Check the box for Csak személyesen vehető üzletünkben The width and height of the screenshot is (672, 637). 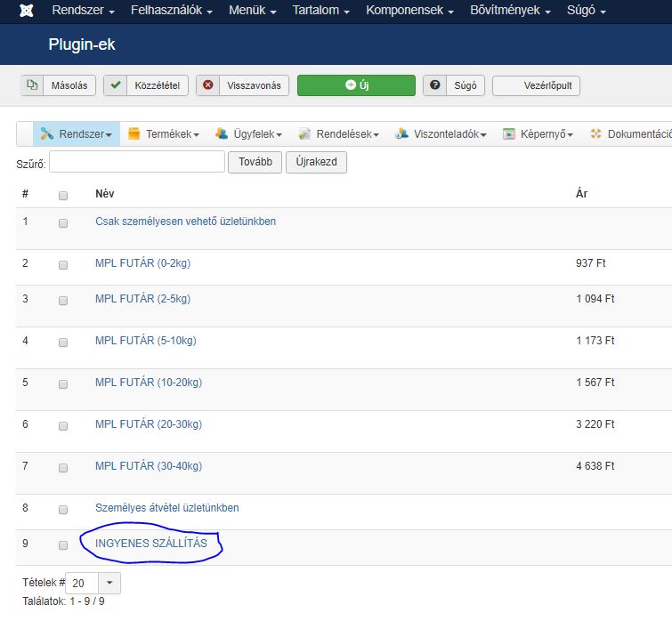[63, 223]
